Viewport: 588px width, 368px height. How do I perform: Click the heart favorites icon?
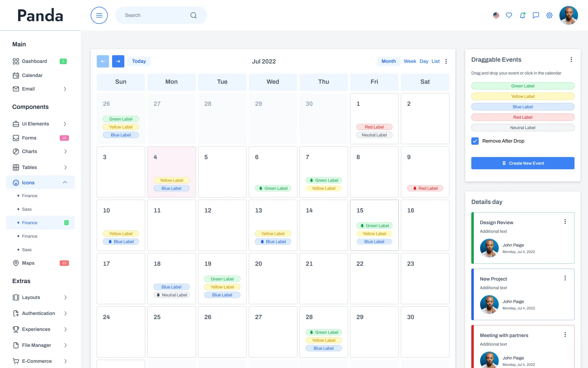(x=509, y=15)
